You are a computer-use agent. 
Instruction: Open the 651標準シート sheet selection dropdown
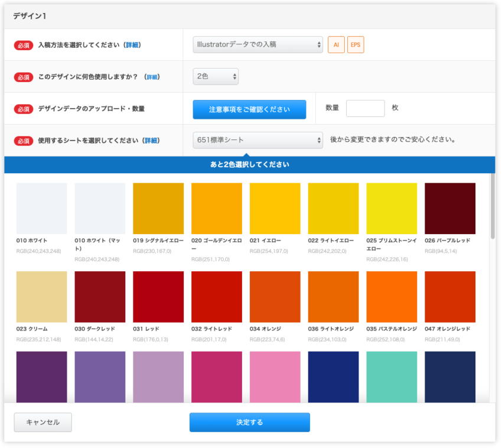pos(257,140)
